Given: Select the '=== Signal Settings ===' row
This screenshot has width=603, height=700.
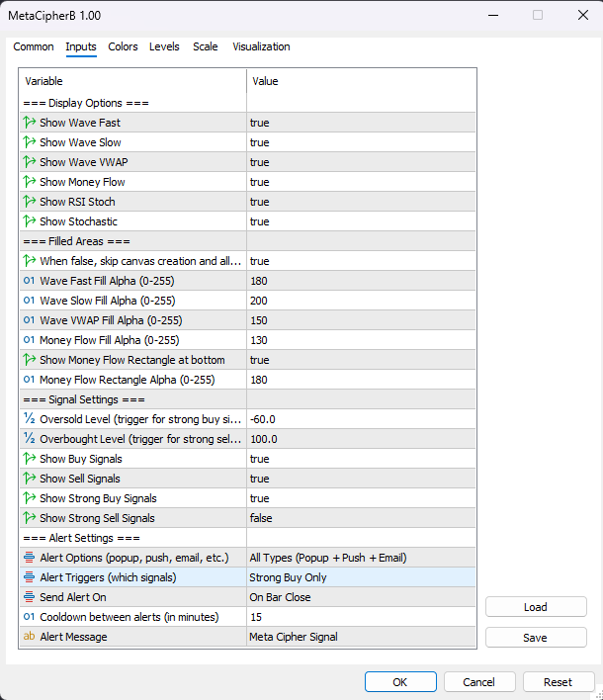Looking at the screenshot, I should point(248,399).
